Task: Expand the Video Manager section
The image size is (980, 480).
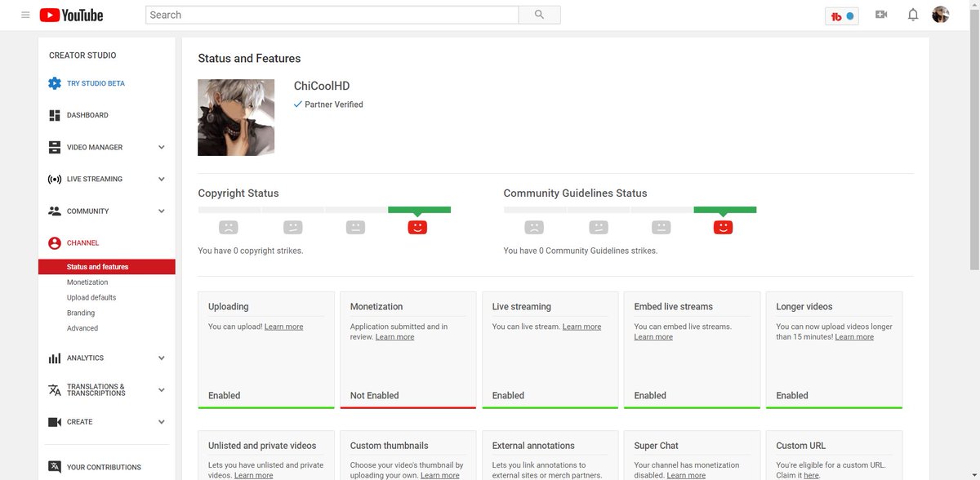Action: 162,147
